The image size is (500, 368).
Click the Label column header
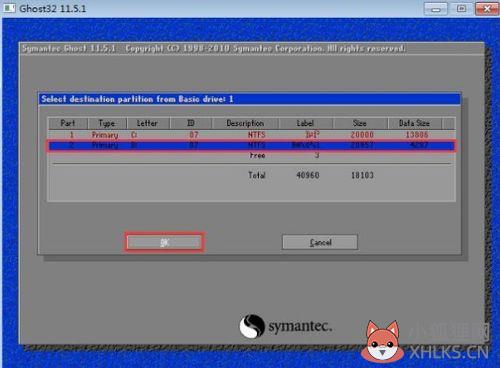click(306, 123)
